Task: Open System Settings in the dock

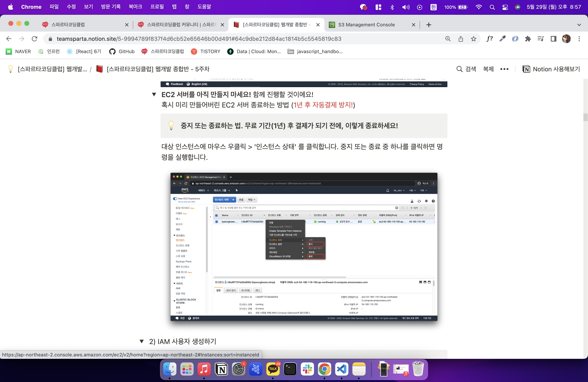Action: [238, 369]
